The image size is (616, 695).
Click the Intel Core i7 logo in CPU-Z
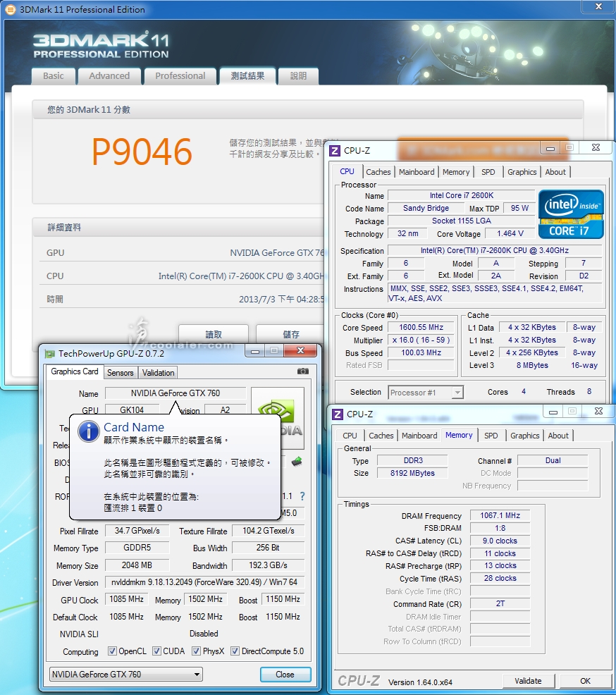tap(571, 214)
